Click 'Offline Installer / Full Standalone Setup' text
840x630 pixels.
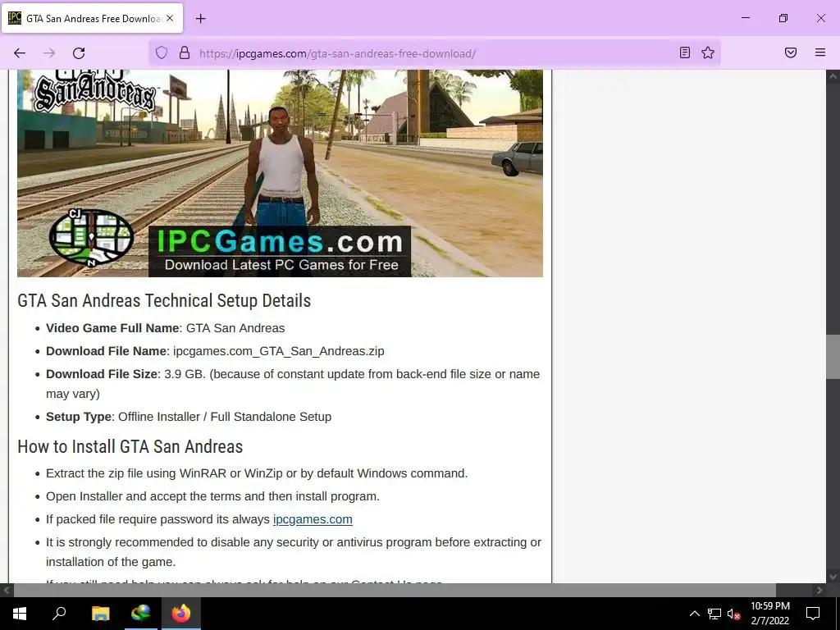225,416
